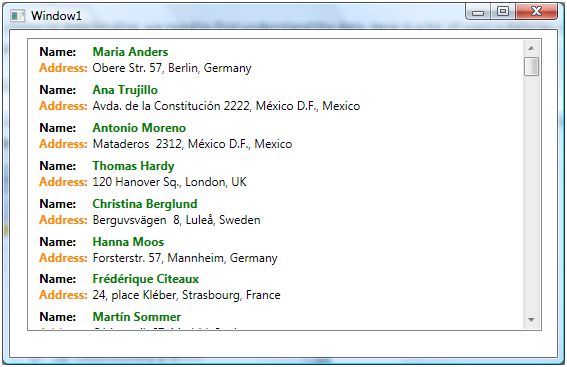Select the name Thomas Hardy
This screenshot has width=567, height=367.
pos(133,166)
